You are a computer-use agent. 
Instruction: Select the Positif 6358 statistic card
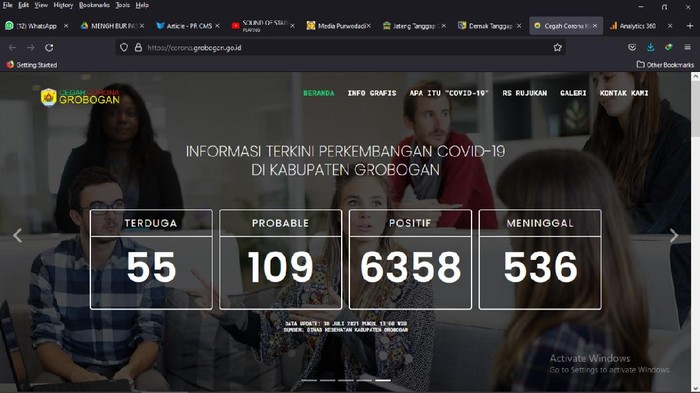pyautogui.click(x=410, y=259)
